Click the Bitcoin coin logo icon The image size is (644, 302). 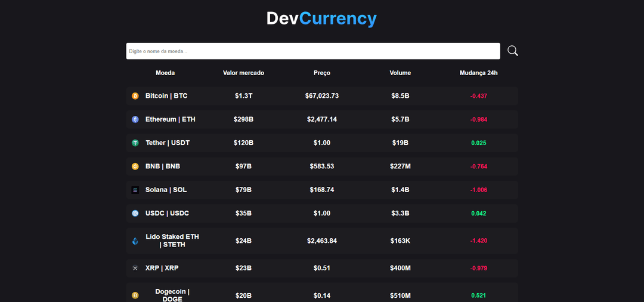[135, 95]
